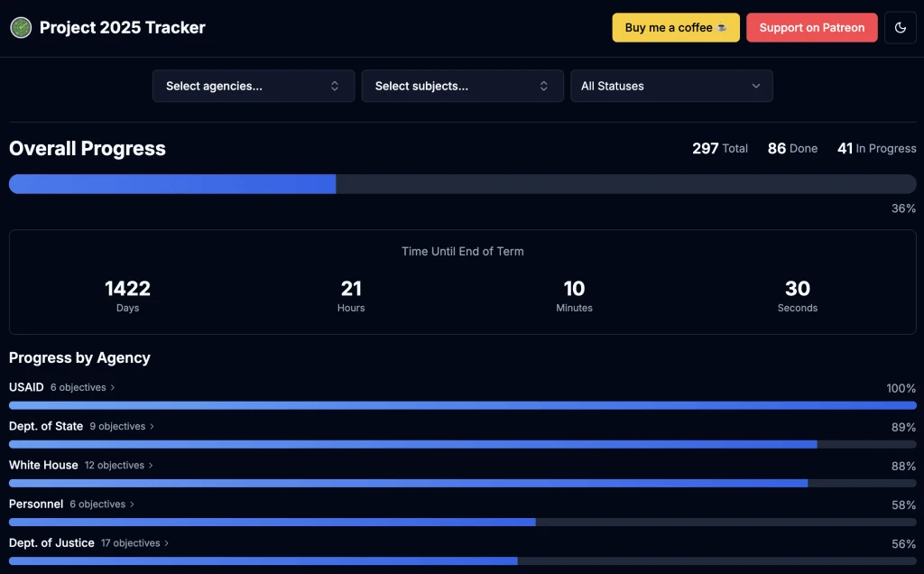Click the White House progress bar
This screenshot has width=924, height=574.
point(463,483)
